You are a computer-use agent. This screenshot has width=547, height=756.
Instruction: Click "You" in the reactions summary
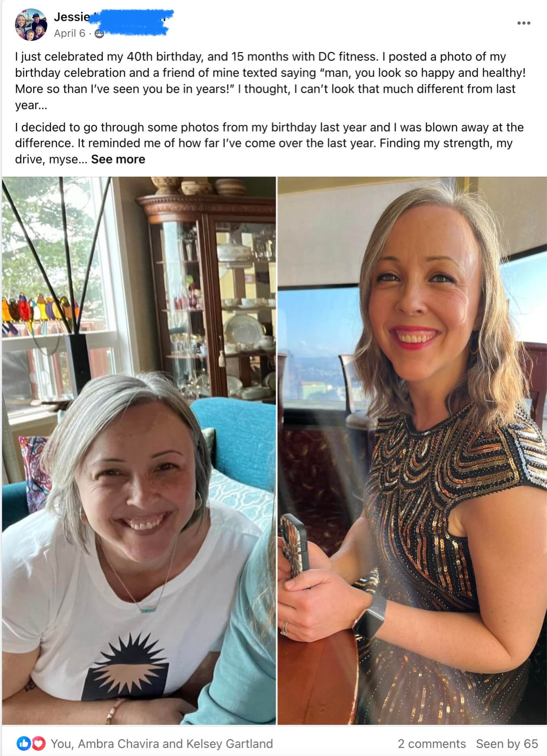tap(61, 743)
